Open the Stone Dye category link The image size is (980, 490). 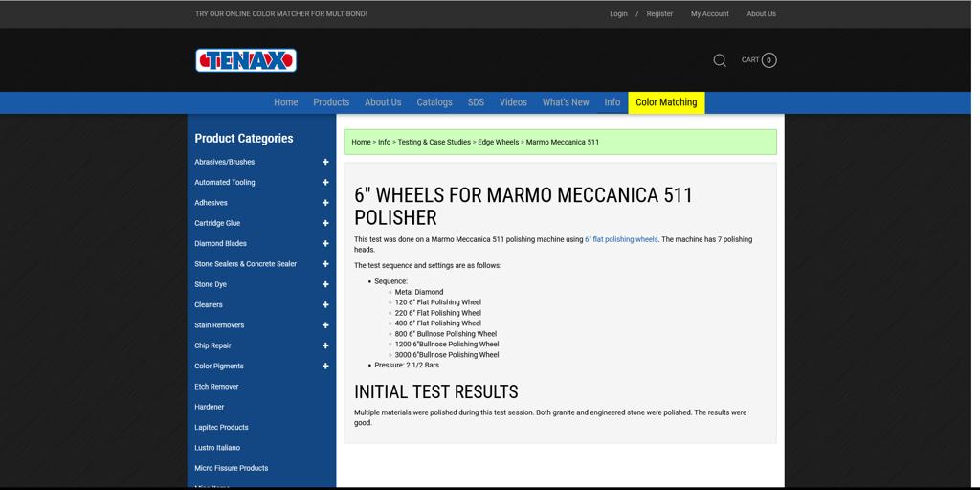pyautogui.click(x=211, y=284)
